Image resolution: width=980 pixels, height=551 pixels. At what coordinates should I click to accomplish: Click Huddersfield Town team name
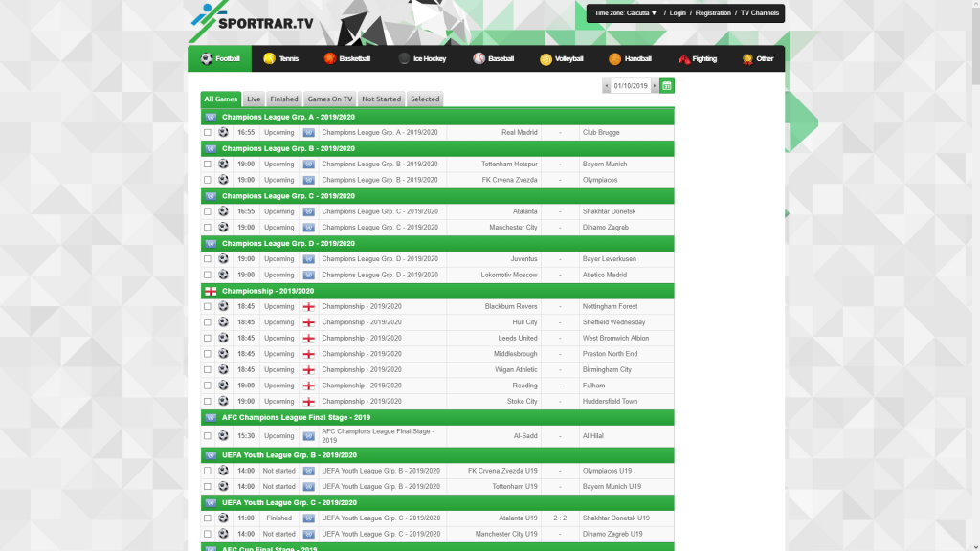click(x=610, y=402)
